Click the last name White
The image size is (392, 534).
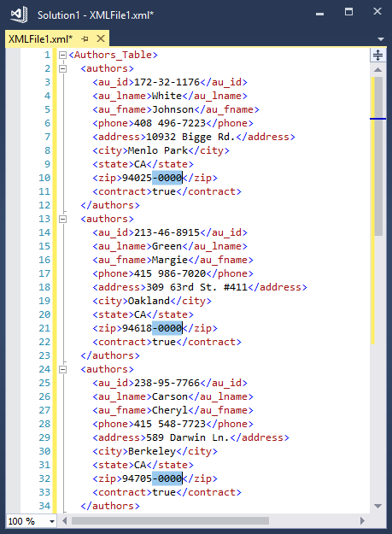click(x=167, y=96)
